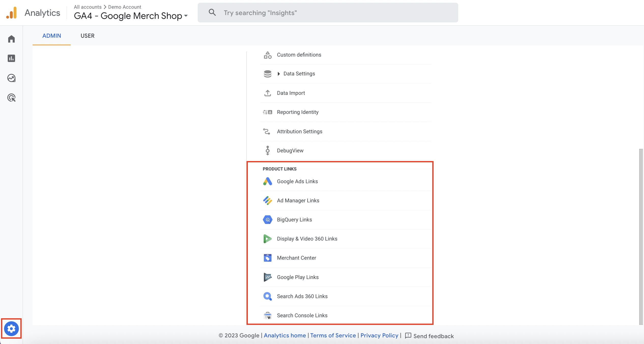The image size is (644, 344).
Task: Click the Reporting Identity icon
Action: pos(268,112)
